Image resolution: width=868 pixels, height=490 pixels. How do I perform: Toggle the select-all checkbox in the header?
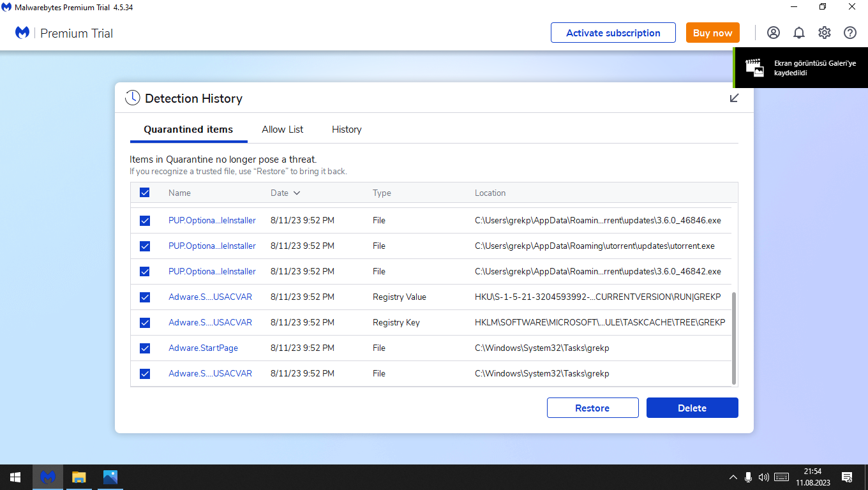point(144,193)
